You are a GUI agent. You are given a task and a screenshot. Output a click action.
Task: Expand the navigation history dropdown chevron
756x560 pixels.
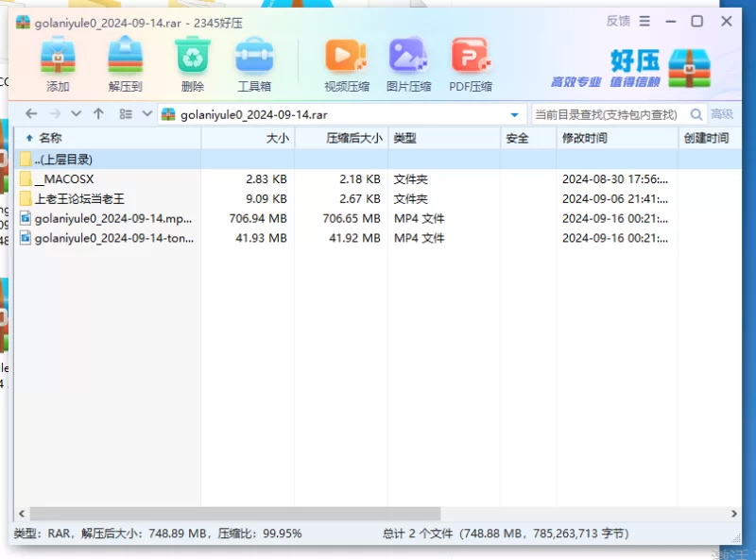tap(76, 114)
